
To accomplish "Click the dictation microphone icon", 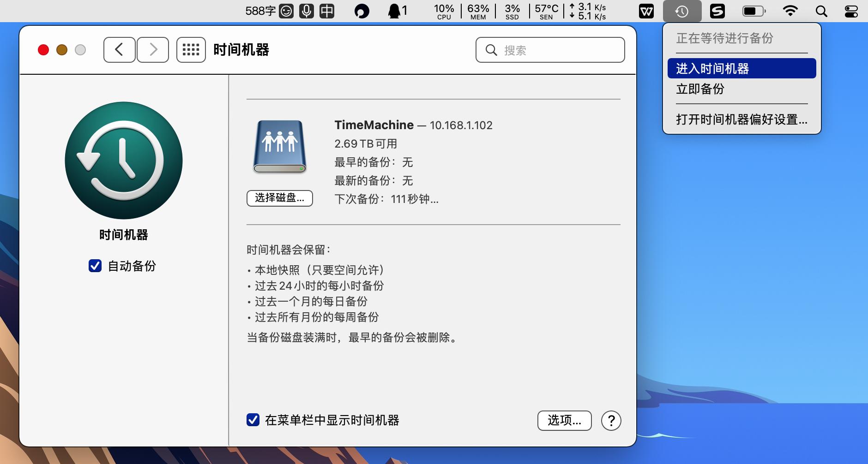I will [x=306, y=11].
